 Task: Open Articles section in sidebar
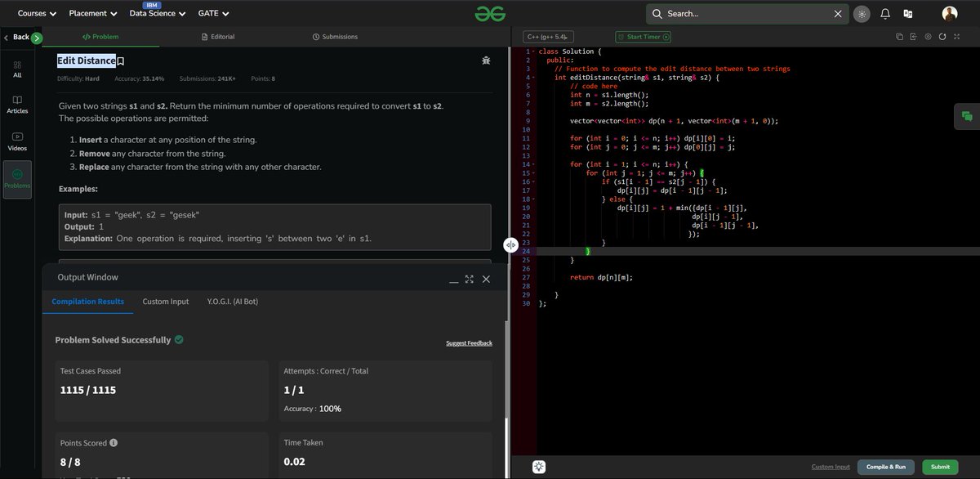pos(17,104)
